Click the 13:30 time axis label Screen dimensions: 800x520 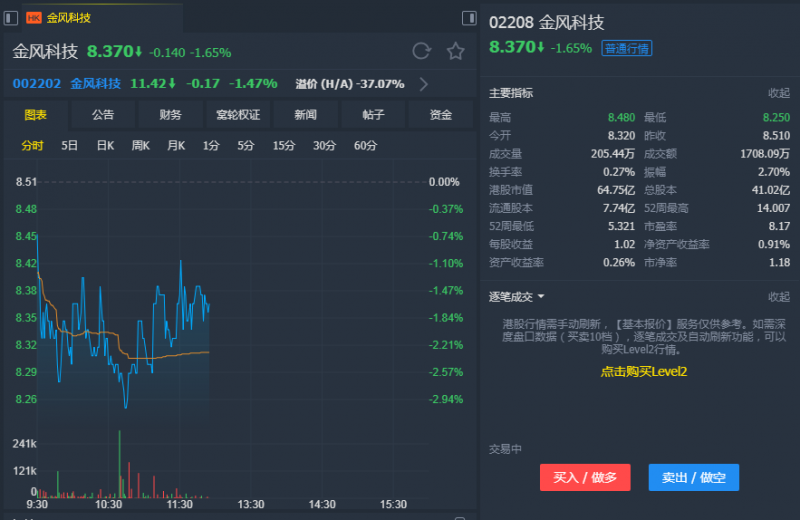click(251, 504)
